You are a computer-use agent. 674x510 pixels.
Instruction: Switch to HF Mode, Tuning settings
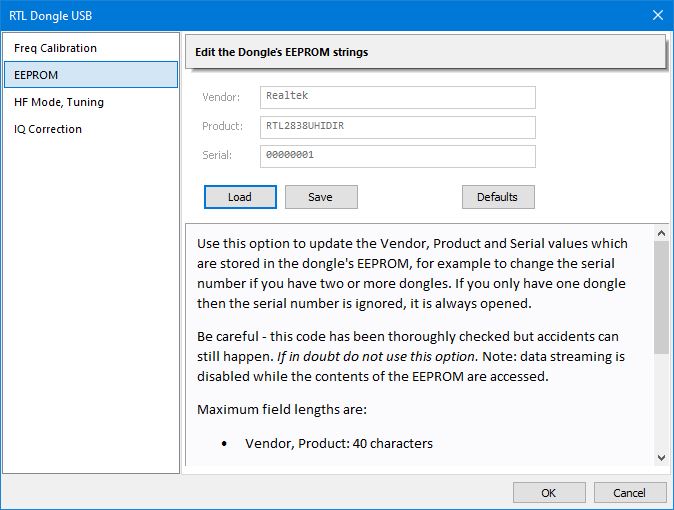click(59, 102)
